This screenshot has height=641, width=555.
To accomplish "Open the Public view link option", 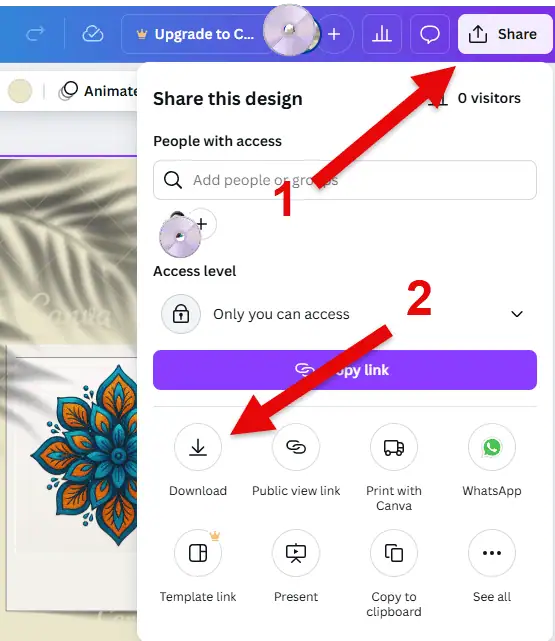I will tap(296, 447).
